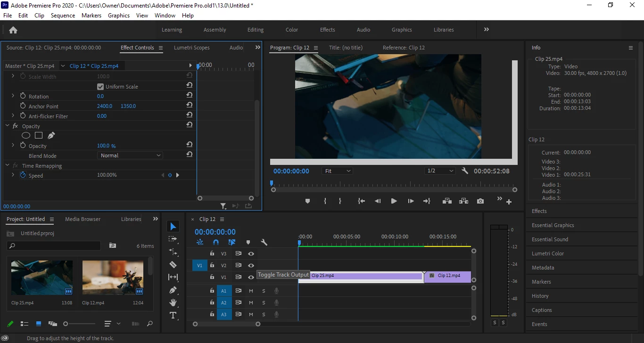Screen dimensions: 644x343
Task: Select the Clip 12.mp4 thumbnail
Action: click(x=113, y=278)
